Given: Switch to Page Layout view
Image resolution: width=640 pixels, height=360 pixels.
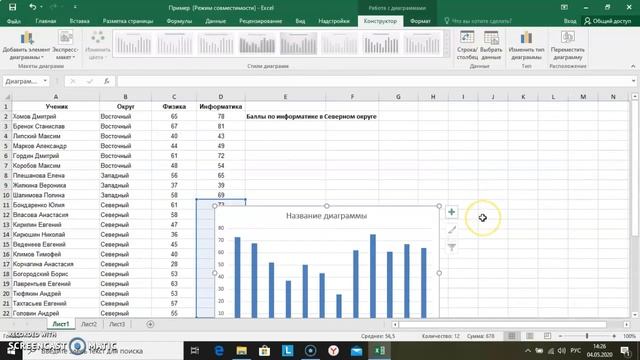Looking at the screenshot, I should tap(529, 336).
